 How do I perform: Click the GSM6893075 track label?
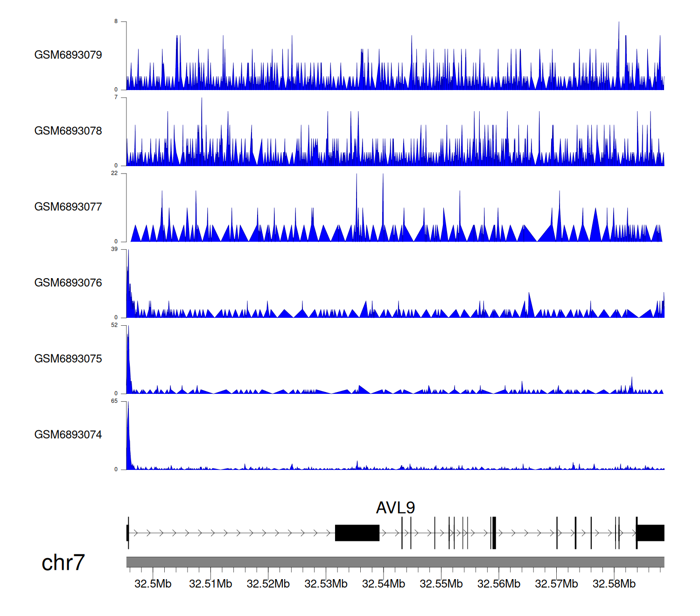(68, 359)
